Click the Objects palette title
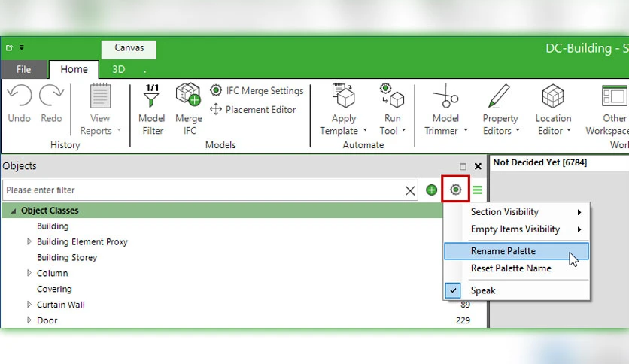 point(20,166)
